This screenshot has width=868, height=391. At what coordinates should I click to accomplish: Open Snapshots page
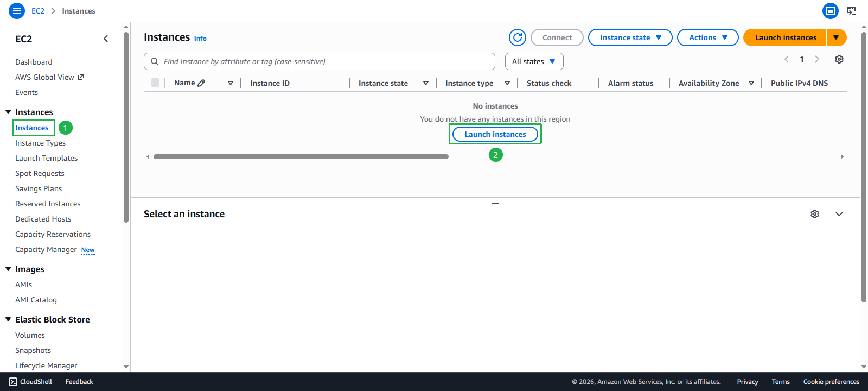(x=33, y=350)
